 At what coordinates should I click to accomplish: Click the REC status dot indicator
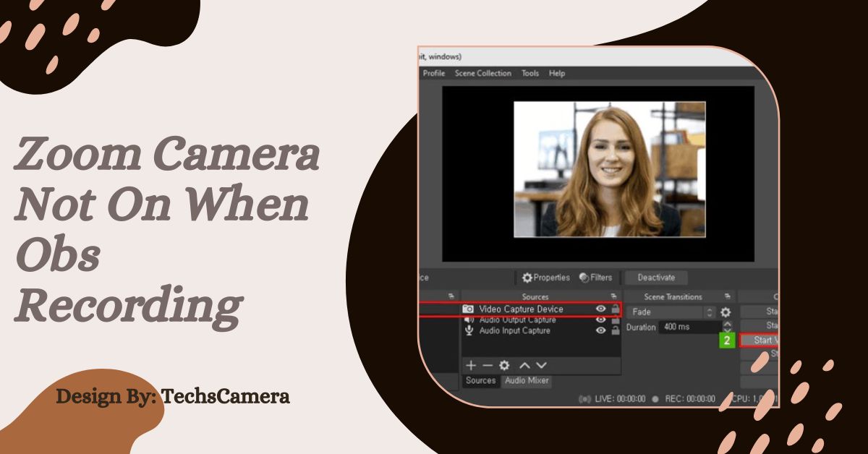655,399
